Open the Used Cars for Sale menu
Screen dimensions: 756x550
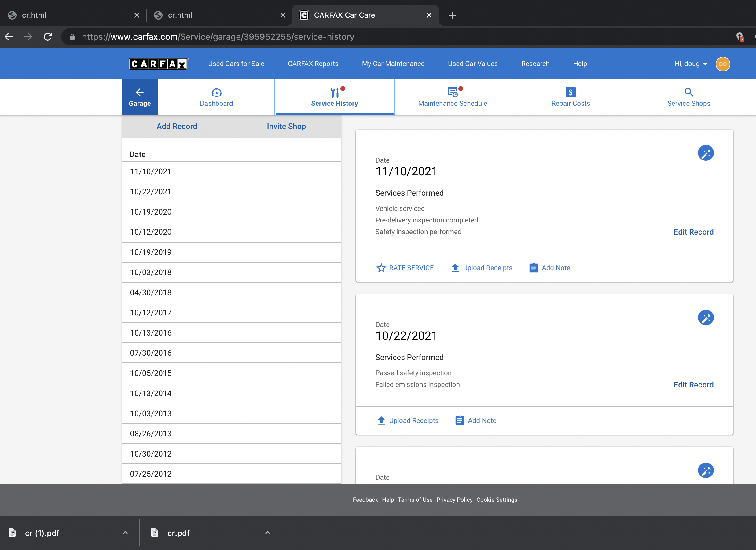236,64
